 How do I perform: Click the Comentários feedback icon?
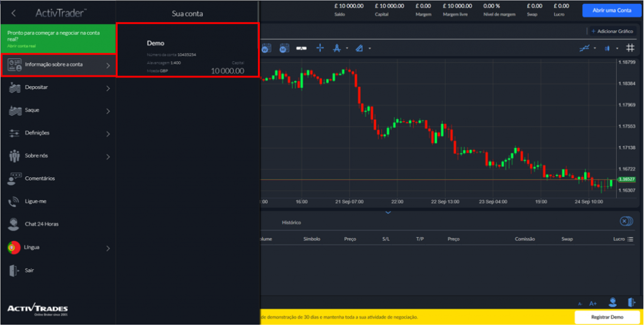(x=14, y=179)
